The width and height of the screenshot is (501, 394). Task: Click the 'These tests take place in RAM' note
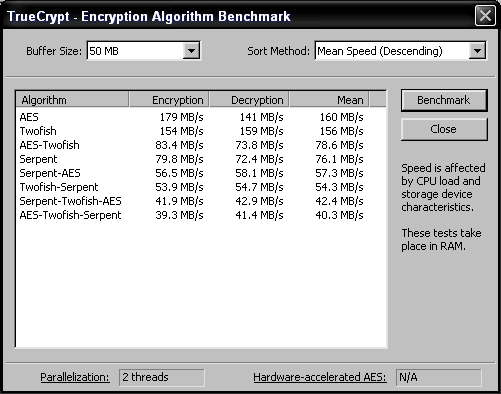click(441, 239)
